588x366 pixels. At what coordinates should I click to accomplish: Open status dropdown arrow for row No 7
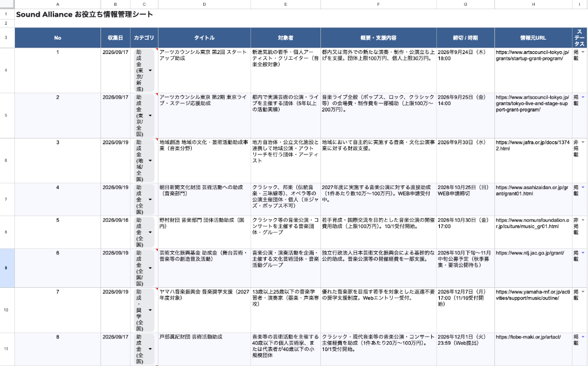point(583,292)
